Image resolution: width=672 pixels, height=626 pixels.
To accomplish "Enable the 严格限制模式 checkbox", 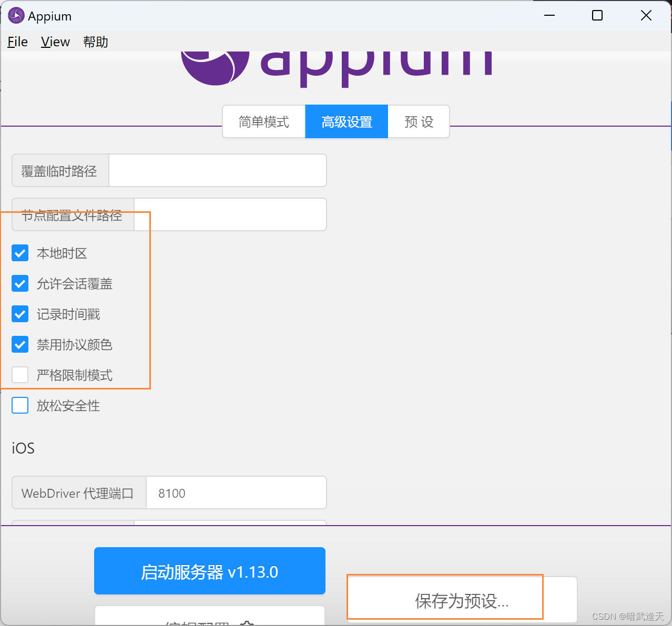I will 20,375.
